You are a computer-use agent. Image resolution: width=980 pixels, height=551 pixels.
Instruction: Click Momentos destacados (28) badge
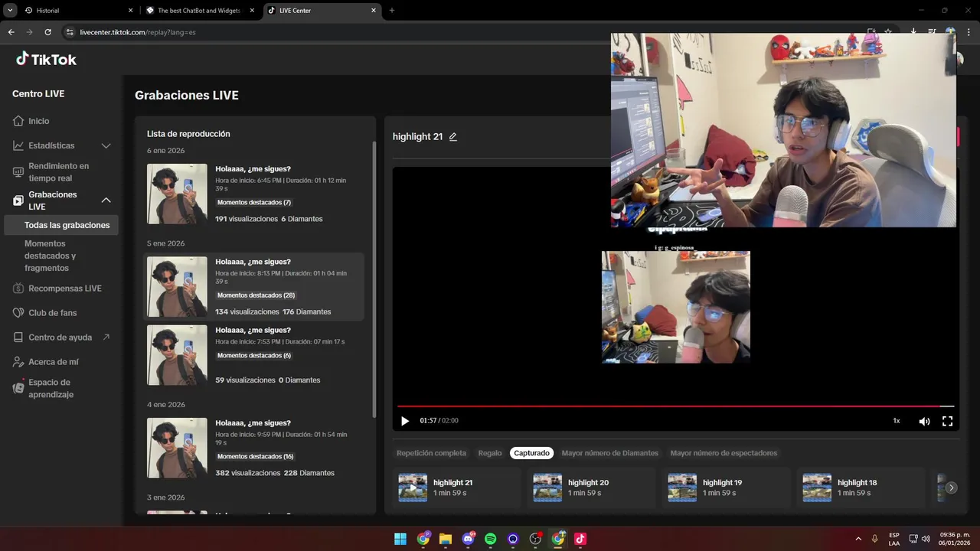point(256,295)
